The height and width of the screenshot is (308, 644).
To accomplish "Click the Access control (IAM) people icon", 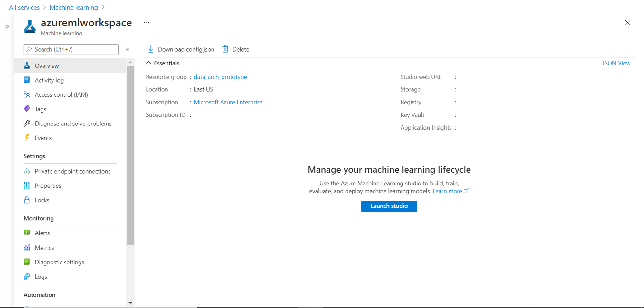I will (27, 94).
